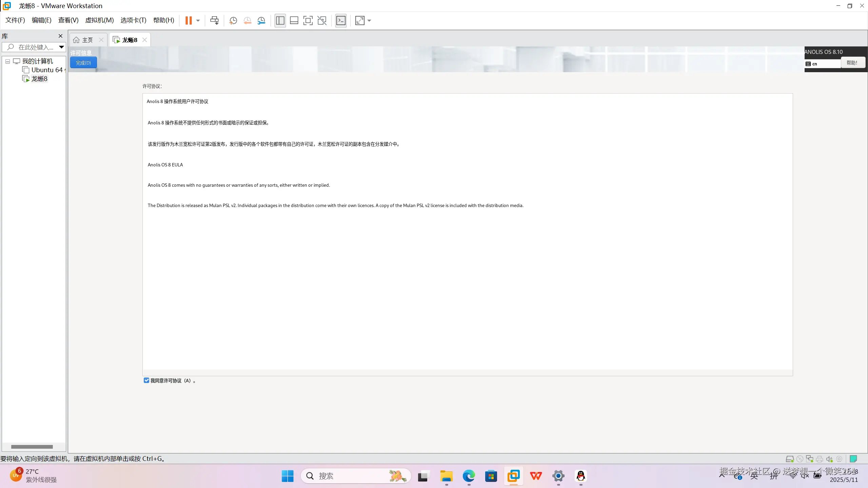Viewport: 868px width, 488px height.
Task: Click the 帮助! button
Action: (x=852, y=63)
